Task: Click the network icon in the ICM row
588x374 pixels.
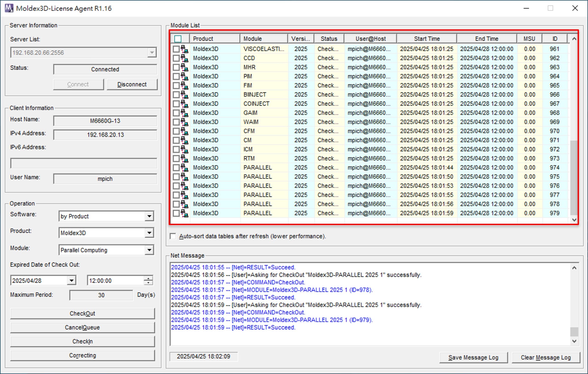Action: coord(185,149)
